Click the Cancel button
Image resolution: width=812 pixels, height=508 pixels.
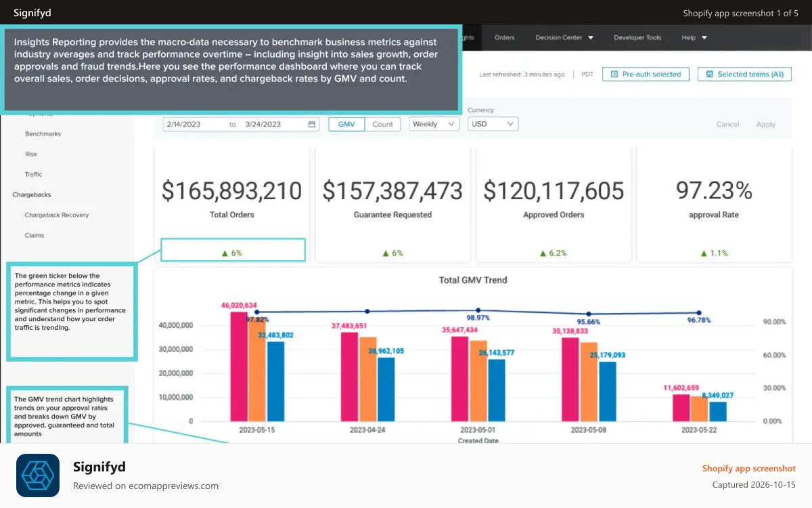727,125
